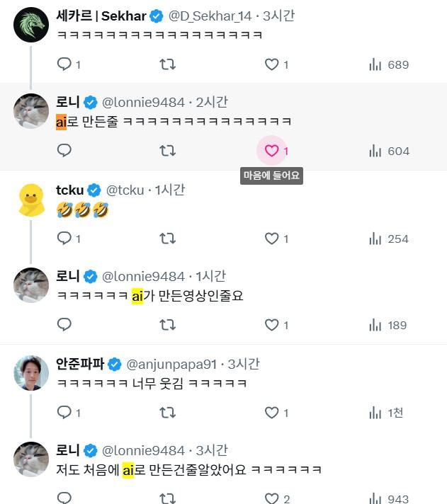Click display name 세카르 | Sekhar
Screen dimensions: 447x504
(x=101, y=16)
